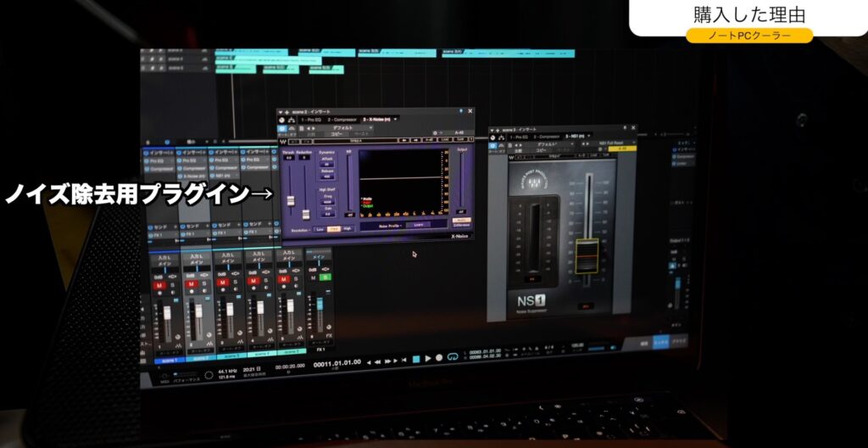Select the 3 - X-Noise tab

(376, 120)
